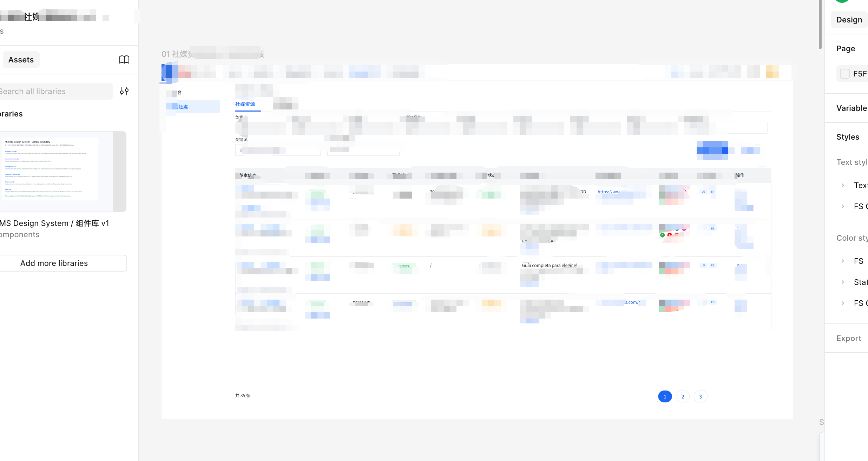This screenshot has width=868, height=461.
Task: Click the '共 35 条' total count text
Action: pyautogui.click(x=243, y=395)
